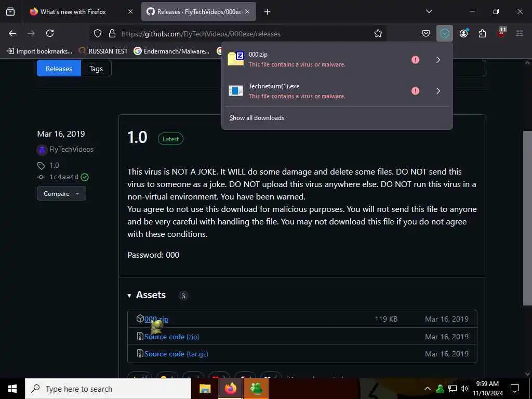The image size is (532, 399).
Task: Click Import bookmarks bookmark item
Action: [39, 51]
